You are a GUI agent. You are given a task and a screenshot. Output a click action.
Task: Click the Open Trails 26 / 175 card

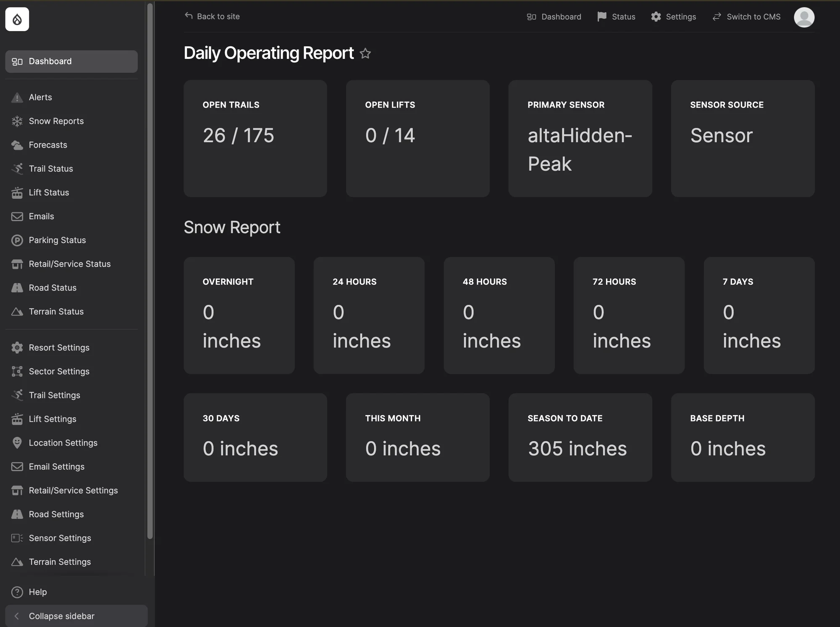coord(255,139)
